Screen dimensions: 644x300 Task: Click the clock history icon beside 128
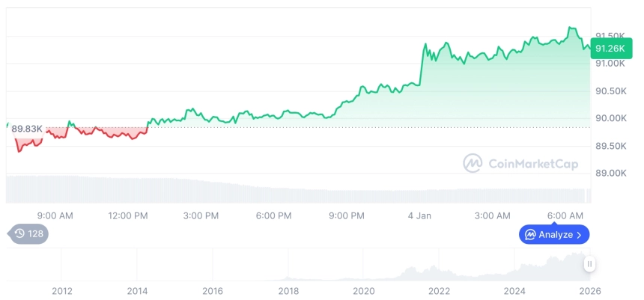19,234
